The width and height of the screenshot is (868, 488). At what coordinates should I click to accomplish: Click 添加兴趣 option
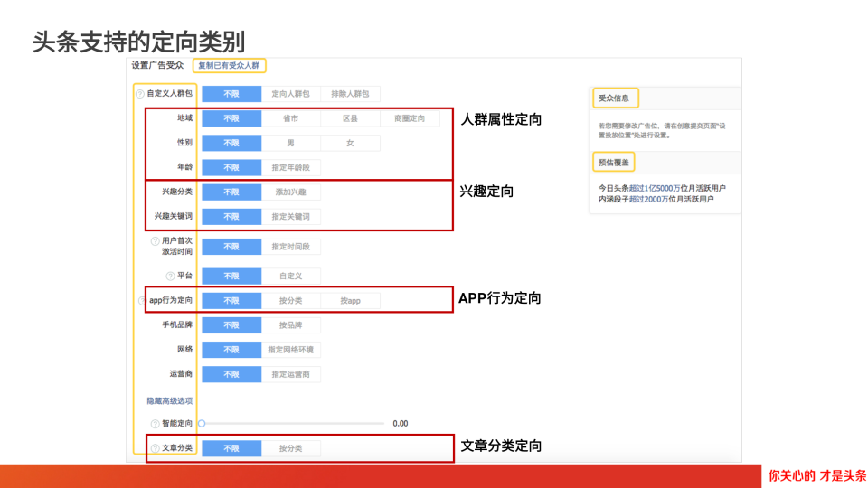click(x=290, y=192)
